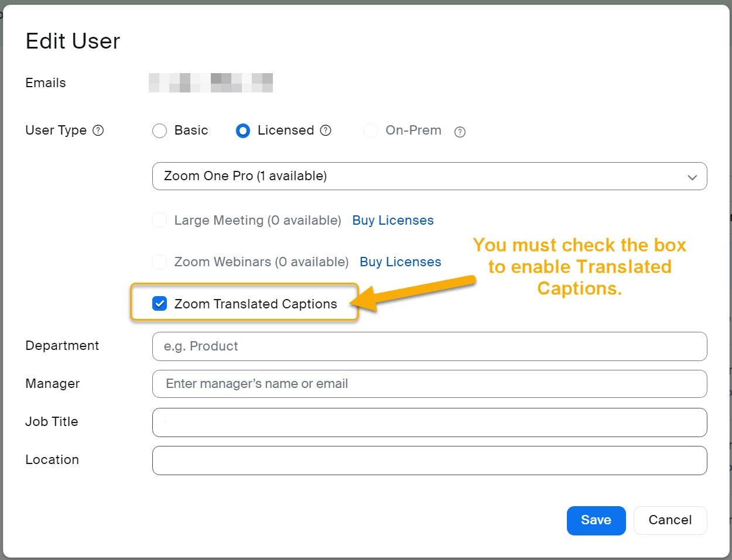Focus the Manager name or email field

pos(429,384)
